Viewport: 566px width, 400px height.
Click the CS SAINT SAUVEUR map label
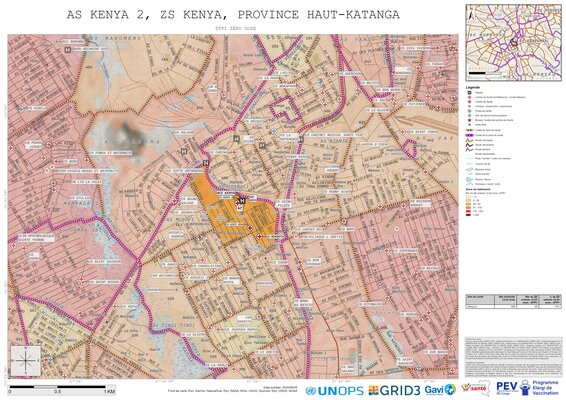[104, 261]
